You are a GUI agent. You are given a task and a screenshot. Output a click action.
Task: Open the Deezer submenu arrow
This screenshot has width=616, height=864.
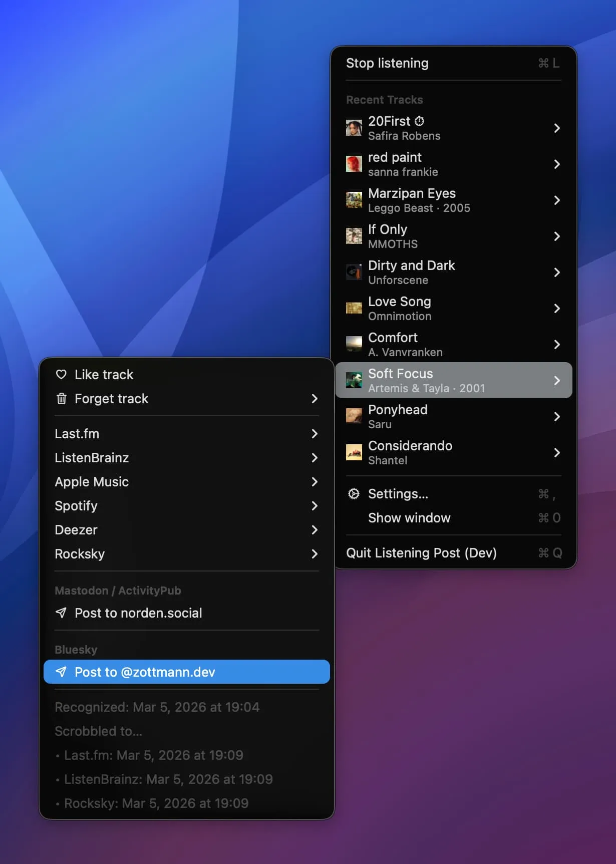click(x=315, y=530)
